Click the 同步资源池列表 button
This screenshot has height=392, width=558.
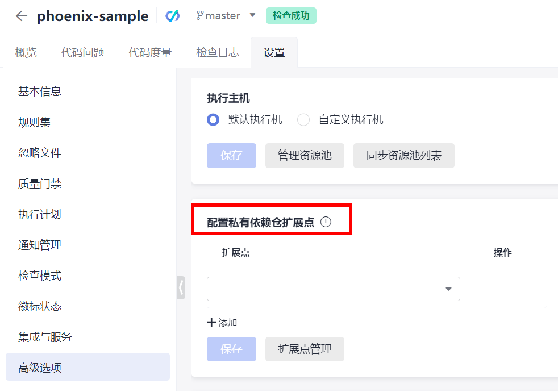(403, 156)
